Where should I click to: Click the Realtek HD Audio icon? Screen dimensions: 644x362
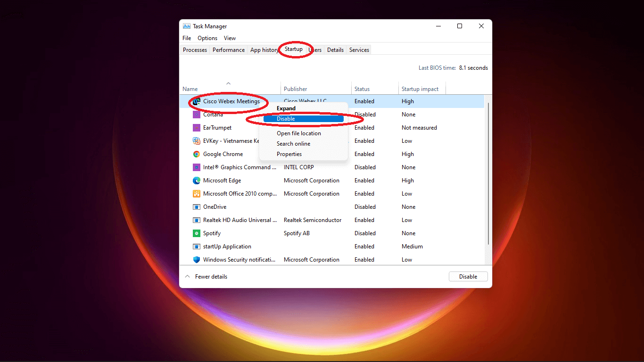197,220
